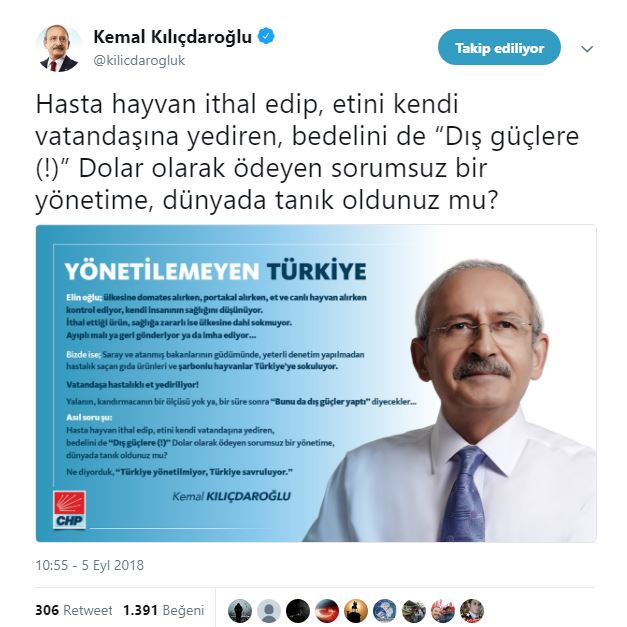Open the @kilicdarogluk handle link
The height and width of the screenshot is (627, 627).
tap(139, 61)
